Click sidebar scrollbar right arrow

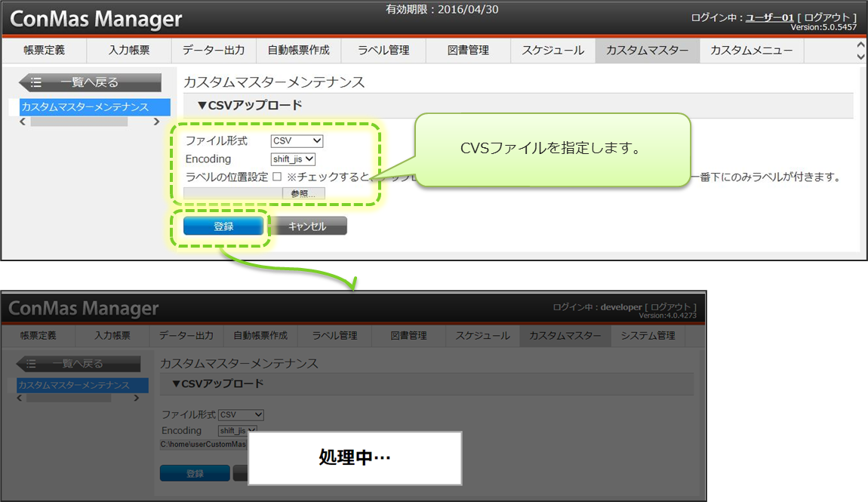156,122
